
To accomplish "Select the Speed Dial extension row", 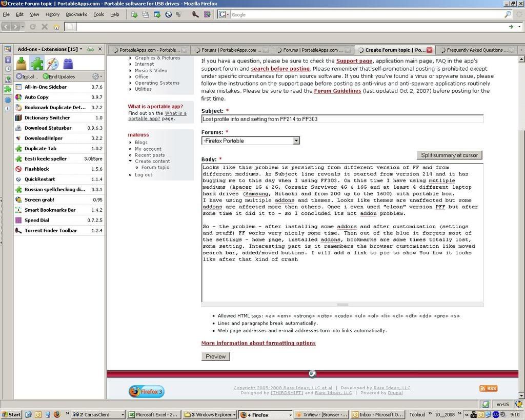I will [x=59, y=220].
